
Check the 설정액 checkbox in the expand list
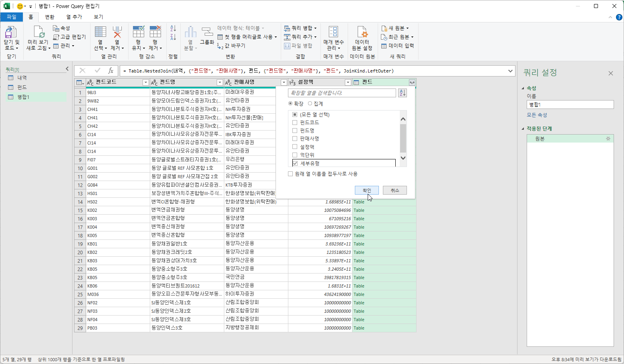click(295, 147)
